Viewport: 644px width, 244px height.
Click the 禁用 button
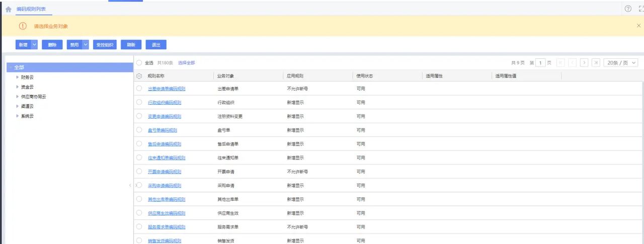[x=74, y=45]
